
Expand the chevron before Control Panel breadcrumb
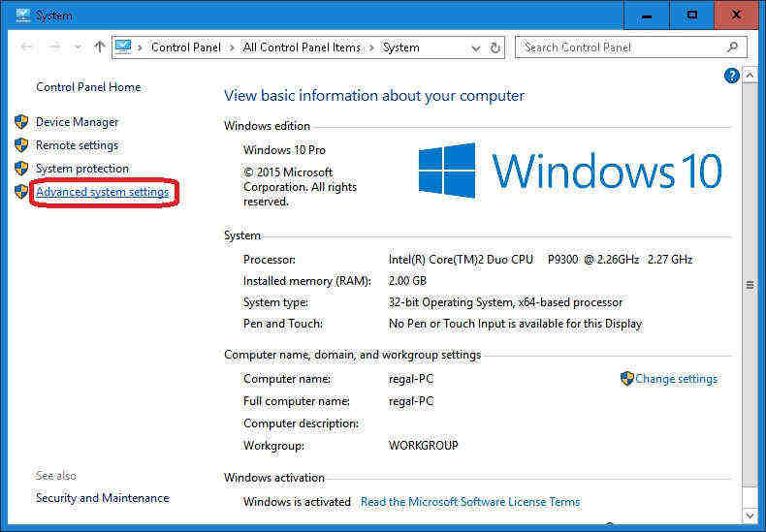(x=140, y=47)
